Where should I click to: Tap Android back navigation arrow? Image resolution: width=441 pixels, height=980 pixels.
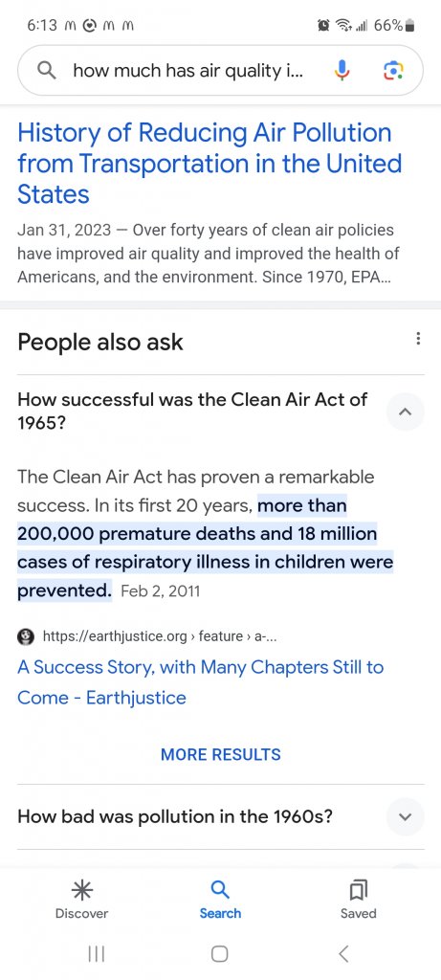click(342, 953)
